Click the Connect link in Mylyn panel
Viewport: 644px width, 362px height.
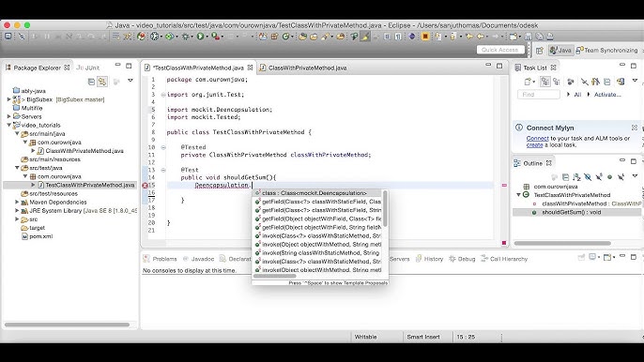point(537,138)
